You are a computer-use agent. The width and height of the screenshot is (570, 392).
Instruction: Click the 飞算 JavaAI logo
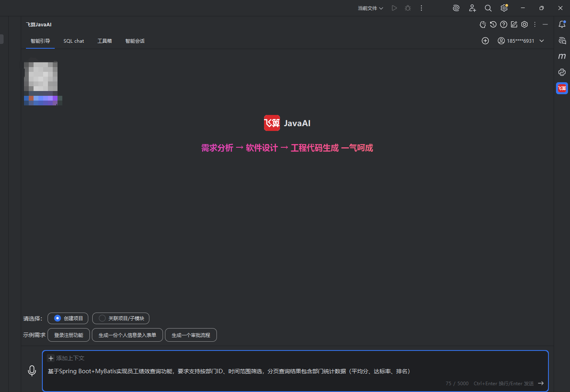(x=287, y=123)
